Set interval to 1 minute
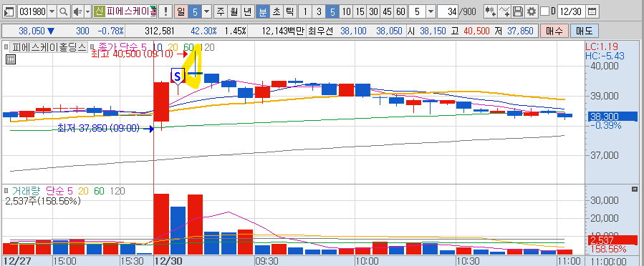Screen dimensions: 644x266 pos(305,11)
